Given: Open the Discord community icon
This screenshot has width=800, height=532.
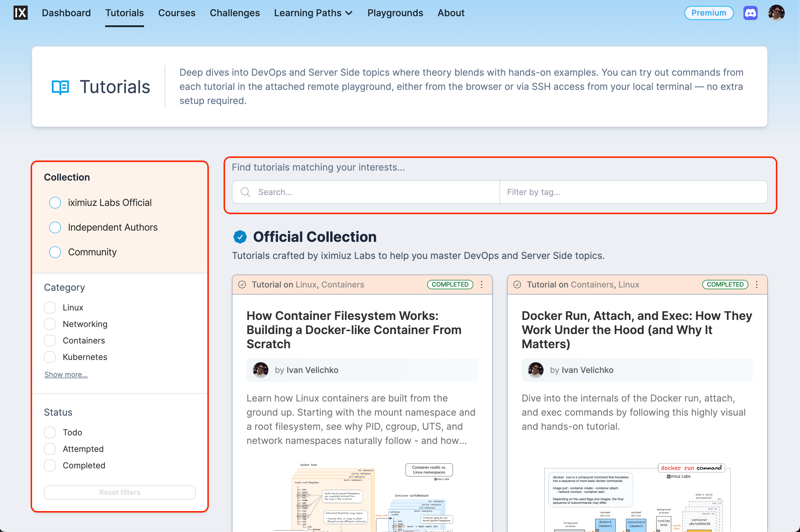Looking at the screenshot, I should 751,13.
